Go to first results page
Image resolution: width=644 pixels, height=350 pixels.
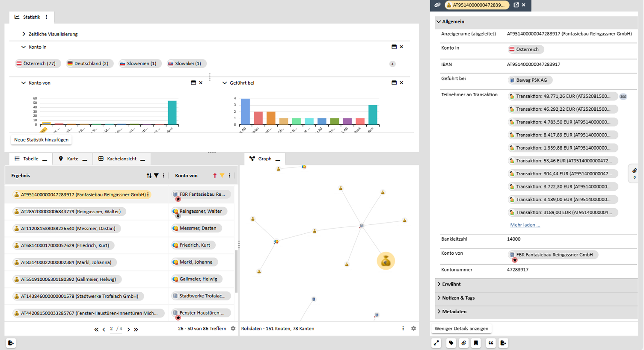[97, 329]
